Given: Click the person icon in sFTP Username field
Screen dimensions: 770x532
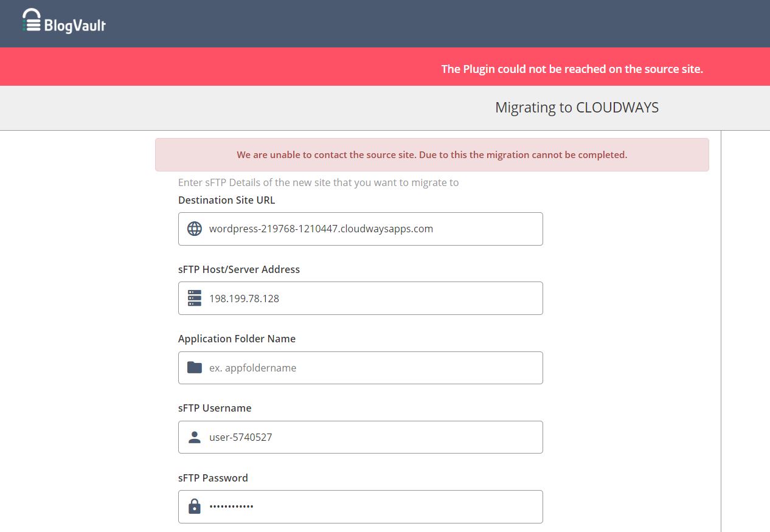Looking at the screenshot, I should [195, 437].
